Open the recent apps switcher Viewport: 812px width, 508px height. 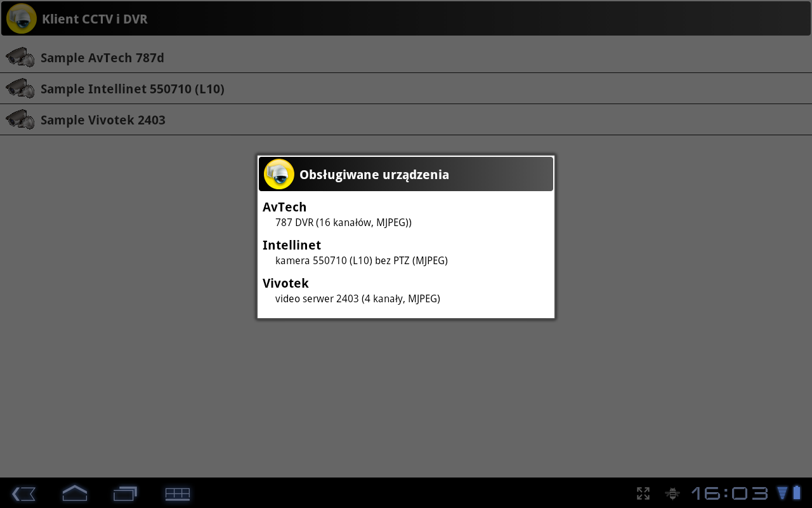(x=125, y=493)
